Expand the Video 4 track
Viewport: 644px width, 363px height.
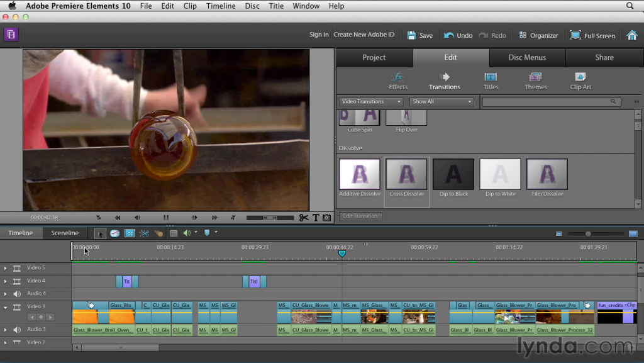[5, 281]
